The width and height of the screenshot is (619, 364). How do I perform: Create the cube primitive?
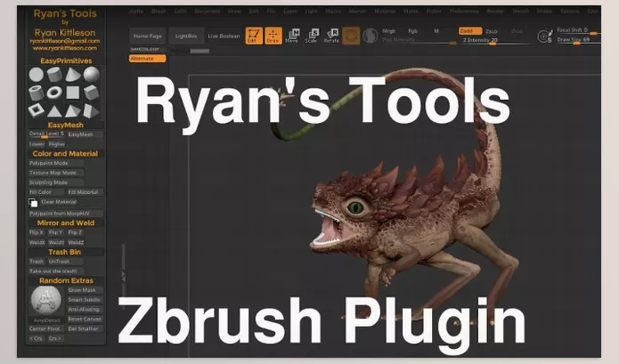(x=91, y=93)
